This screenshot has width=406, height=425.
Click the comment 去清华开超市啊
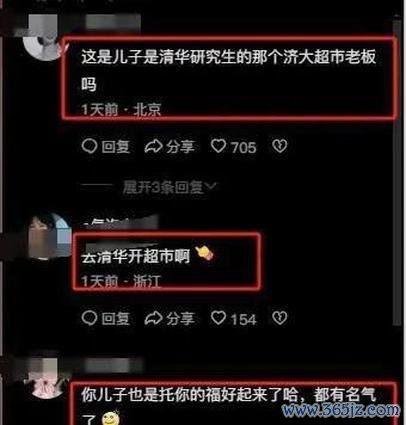click(x=136, y=256)
